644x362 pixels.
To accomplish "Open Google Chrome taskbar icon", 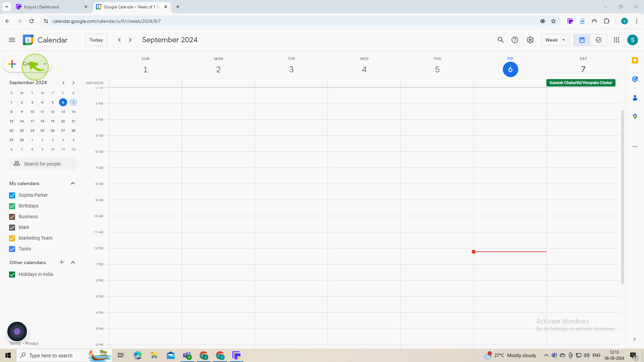I will point(204,355).
